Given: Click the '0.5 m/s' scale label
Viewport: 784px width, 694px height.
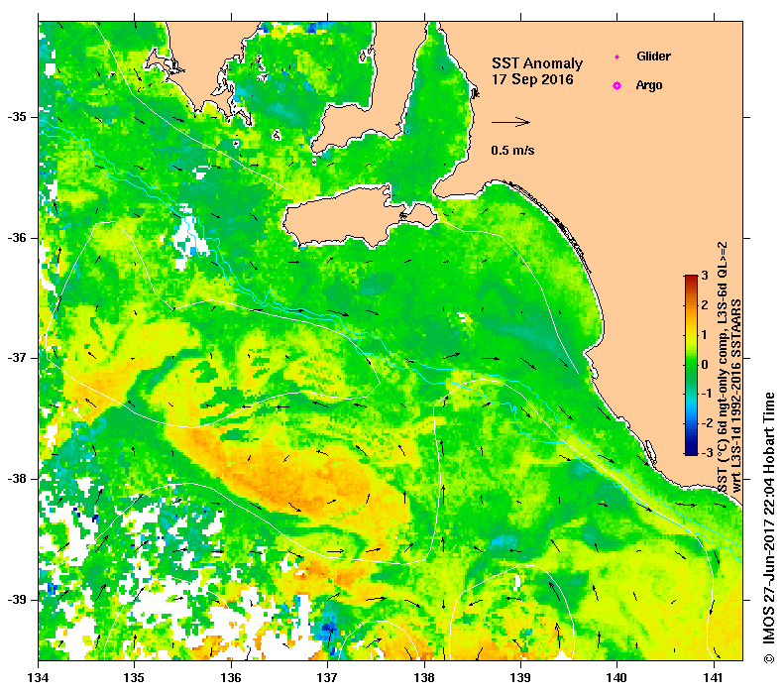Looking at the screenshot, I should click(512, 150).
